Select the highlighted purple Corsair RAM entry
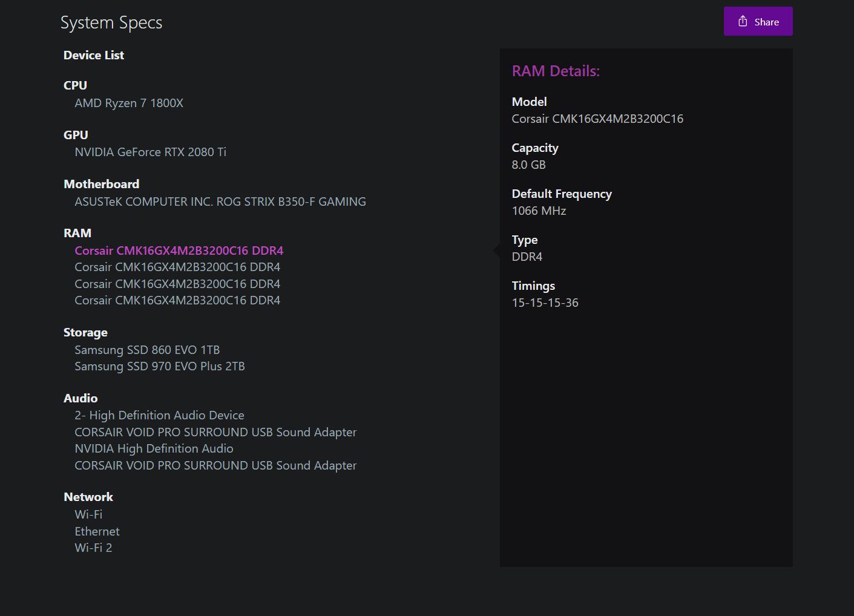This screenshot has width=854, height=616. pyautogui.click(x=179, y=251)
